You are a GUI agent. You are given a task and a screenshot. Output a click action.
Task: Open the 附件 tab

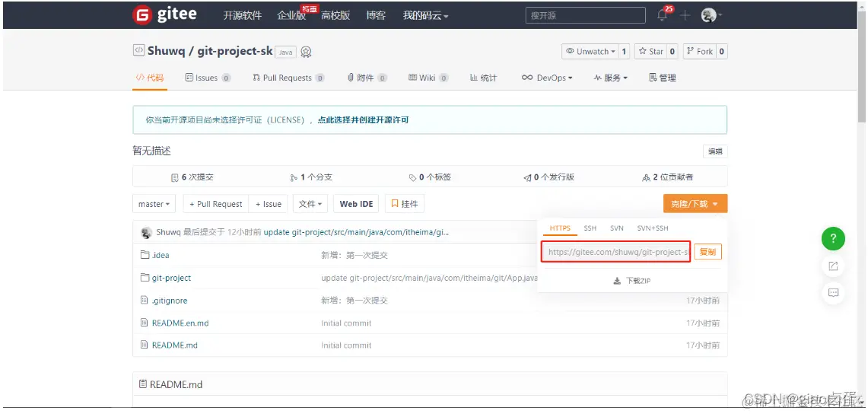coord(367,78)
